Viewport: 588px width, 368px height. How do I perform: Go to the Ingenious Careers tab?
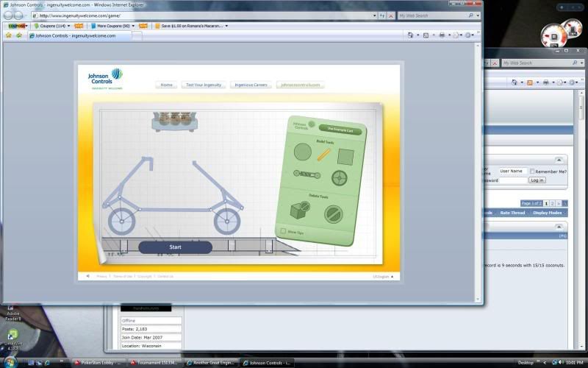point(251,85)
